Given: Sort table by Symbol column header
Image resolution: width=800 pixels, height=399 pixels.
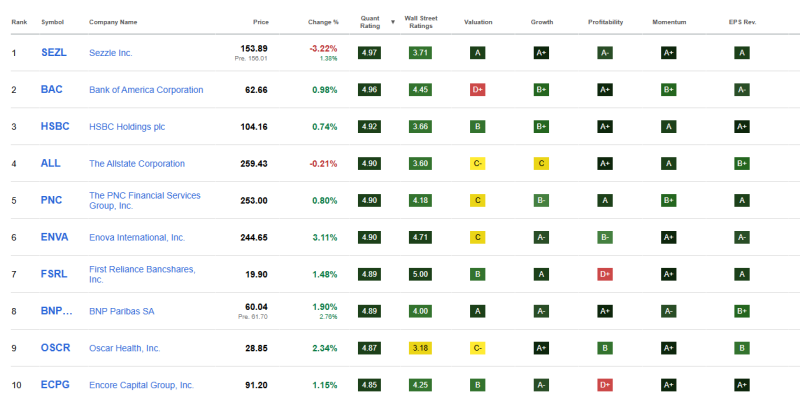Looking at the screenshot, I should pos(53,22).
